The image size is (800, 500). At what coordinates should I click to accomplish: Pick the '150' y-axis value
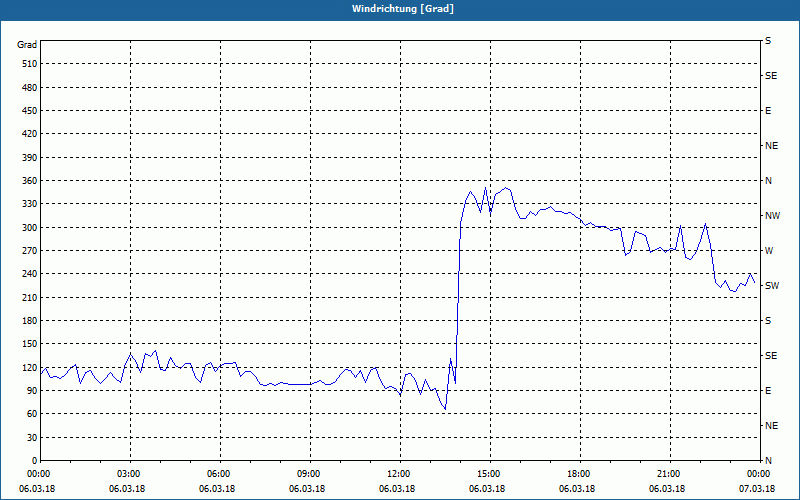pyautogui.click(x=30, y=344)
